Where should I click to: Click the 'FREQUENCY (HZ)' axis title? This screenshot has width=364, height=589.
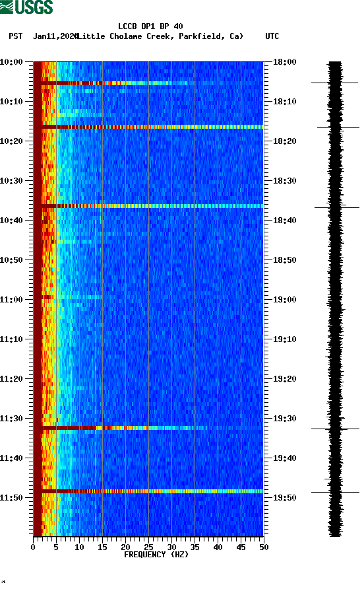tap(156, 555)
